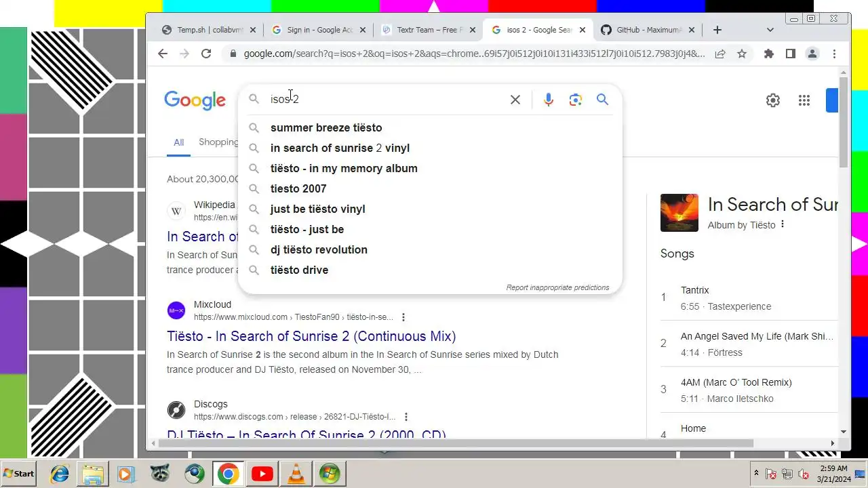868x488 pixels.
Task: Open Internet Explorer from the taskbar
Action: click(x=60, y=474)
